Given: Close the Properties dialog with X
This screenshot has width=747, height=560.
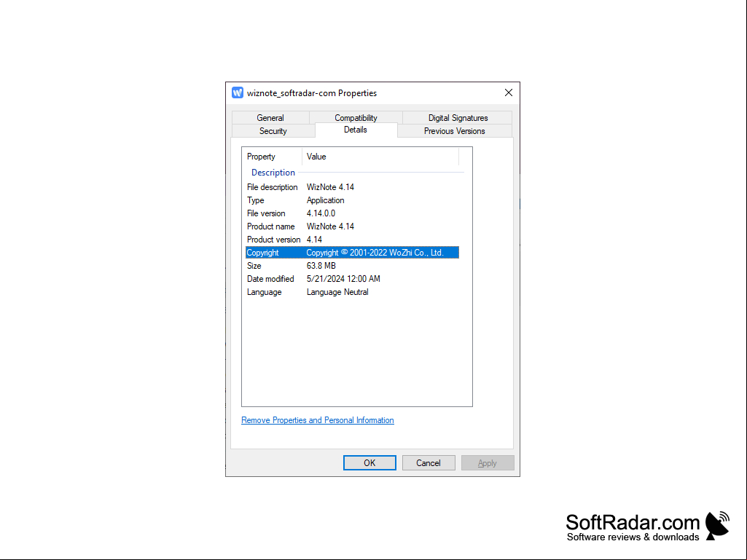Looking at the screenshot, I should click(508, 93).
